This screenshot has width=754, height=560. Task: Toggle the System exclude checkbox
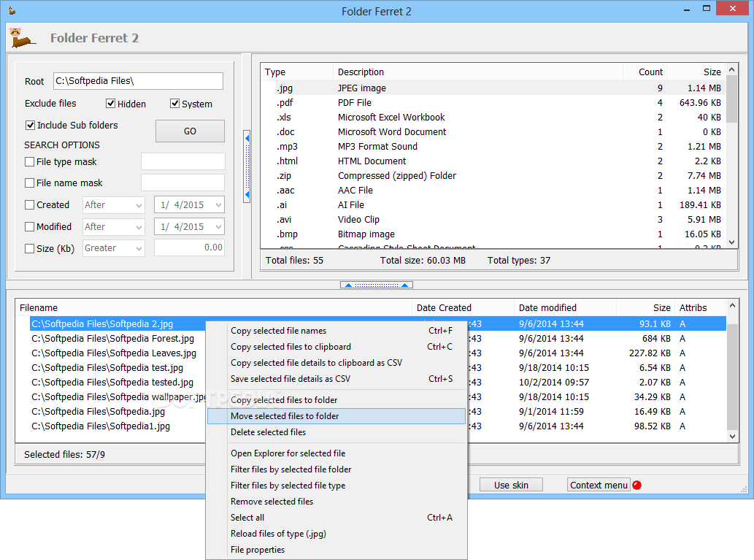point(174,104)
